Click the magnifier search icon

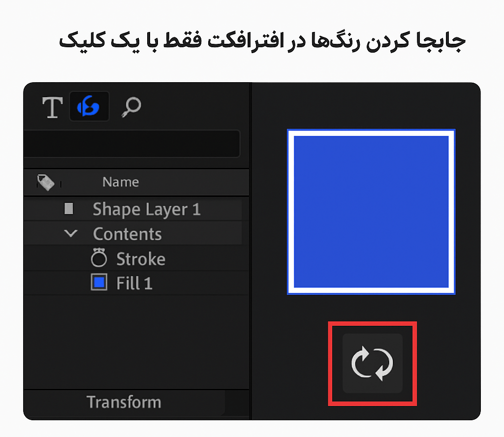coord(131,106)
